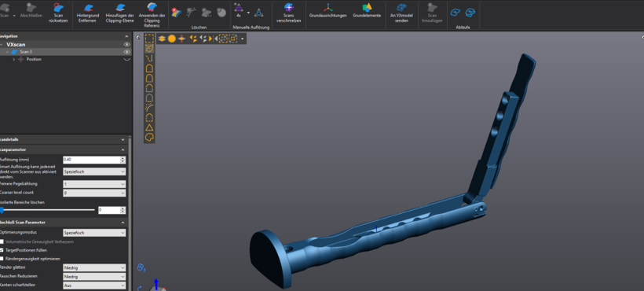Click the Auflösung (mm) input field
Screen dimensions: 644x291
(x=92, y=160)
